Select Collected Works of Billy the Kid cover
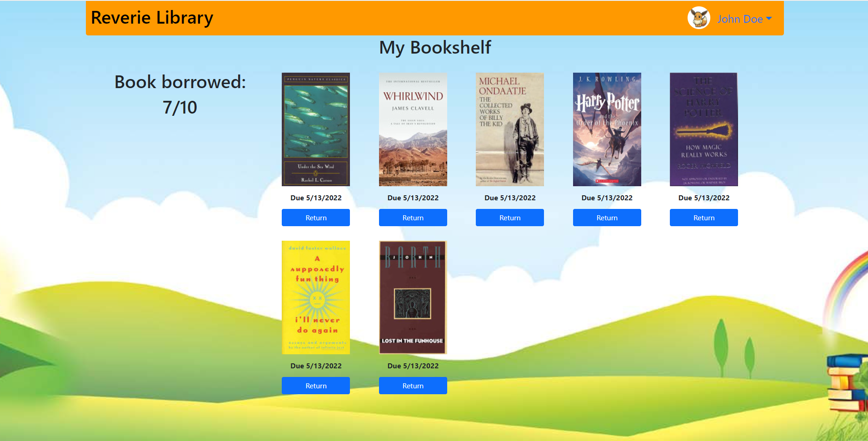Screen dimensions: 868x441 click(510, 129)
